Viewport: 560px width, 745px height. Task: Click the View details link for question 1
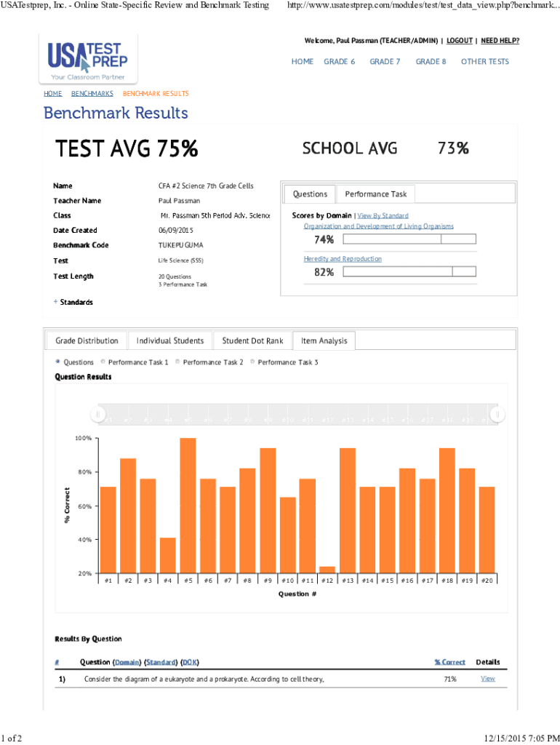coord(487,679)
